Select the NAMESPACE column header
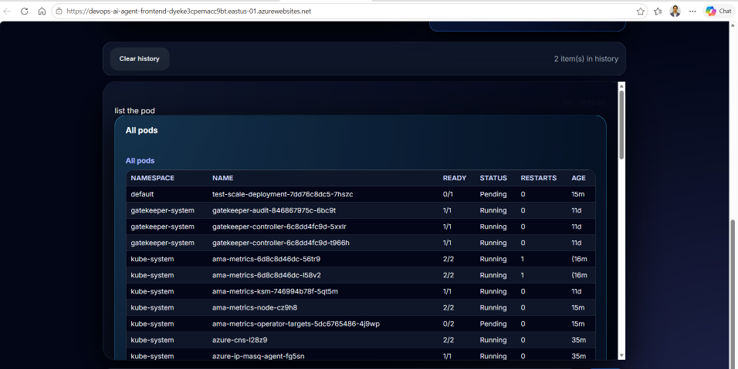This screenshot has width=738, height=369. coord(152,178)
